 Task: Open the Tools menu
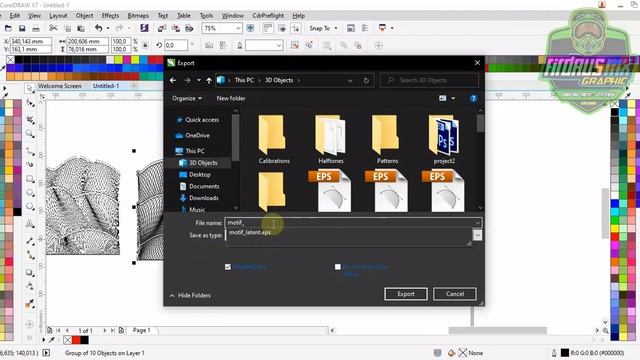(x=207, y=16)
